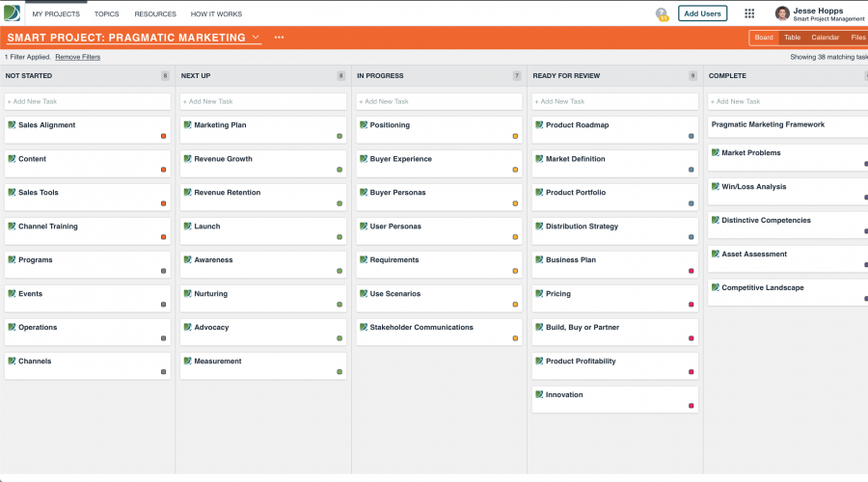Click the blue status dot on Product Roadmap
The image size is (868, 482).
[691, 136]
